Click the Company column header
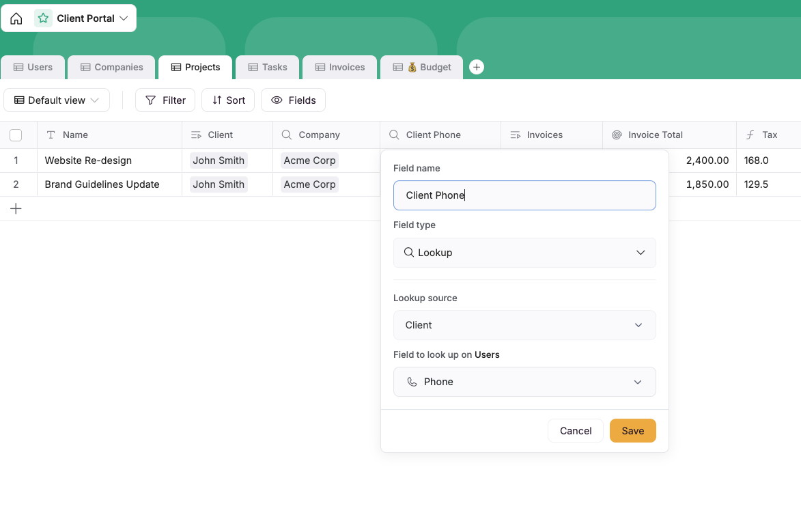This screenshot has width=801, height=532. coord(326,135)
